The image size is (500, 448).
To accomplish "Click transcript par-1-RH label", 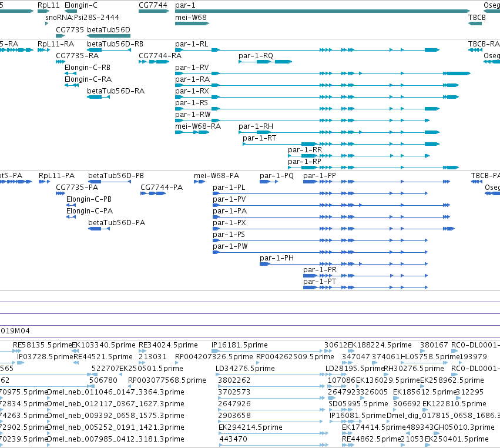I will 256,126.
